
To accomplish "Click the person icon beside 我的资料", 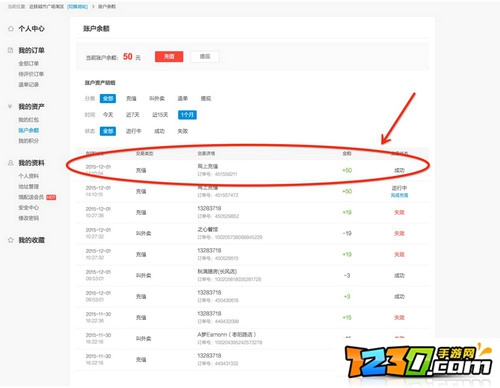I will tap(11, 163).
